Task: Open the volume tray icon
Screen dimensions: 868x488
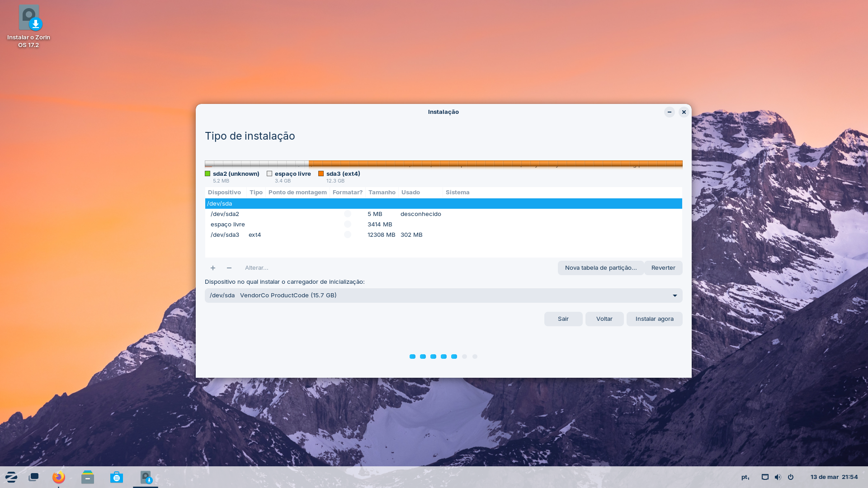Action: (778, 477)
